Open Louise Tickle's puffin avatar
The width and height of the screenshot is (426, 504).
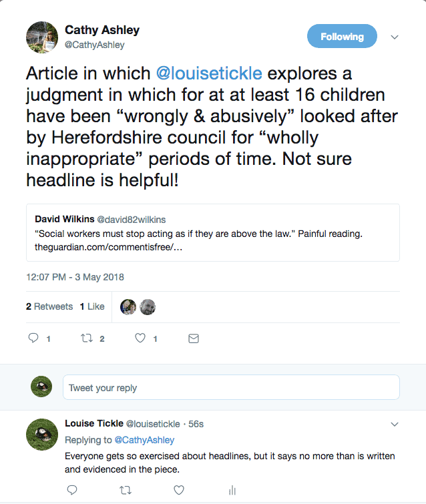click(x=42, y=433)
